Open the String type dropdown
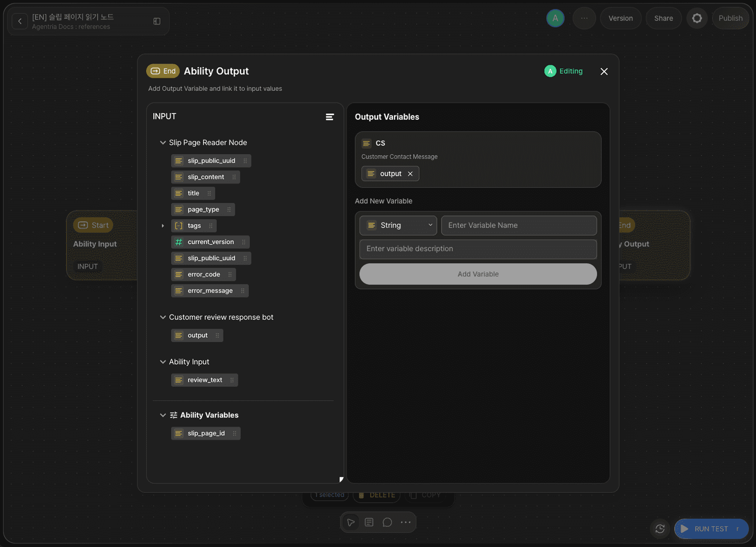Screen dimensions: 756x547 (398, 225)
